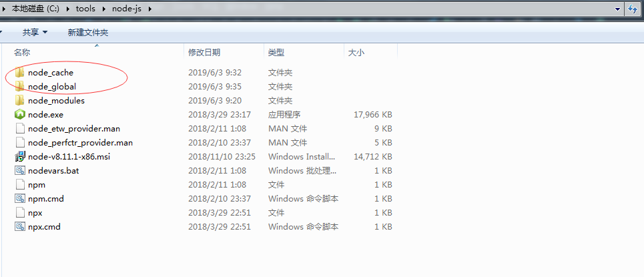This screenshot has height=277, width=644.
Task: Click the 新建文件夹 button
Action: [x=87, y=32]
